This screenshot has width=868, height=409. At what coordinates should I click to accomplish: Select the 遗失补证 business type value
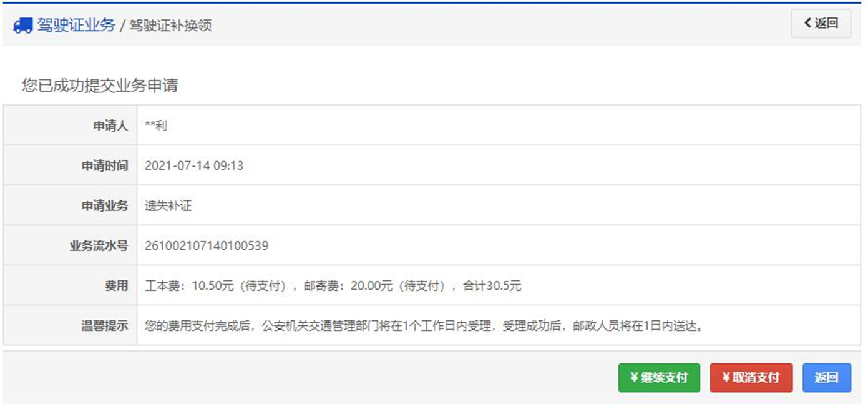coord(168,205)
